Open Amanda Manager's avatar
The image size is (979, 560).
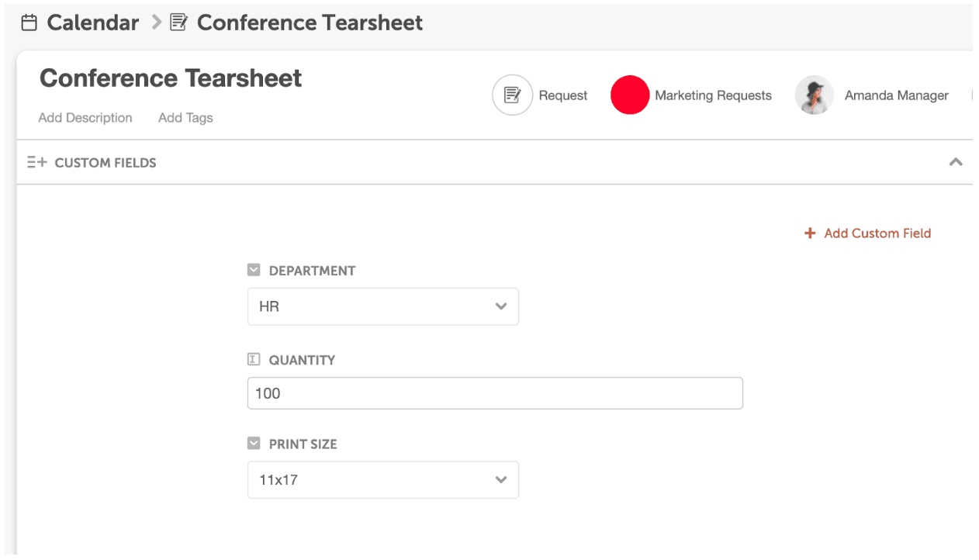(815, 95)
